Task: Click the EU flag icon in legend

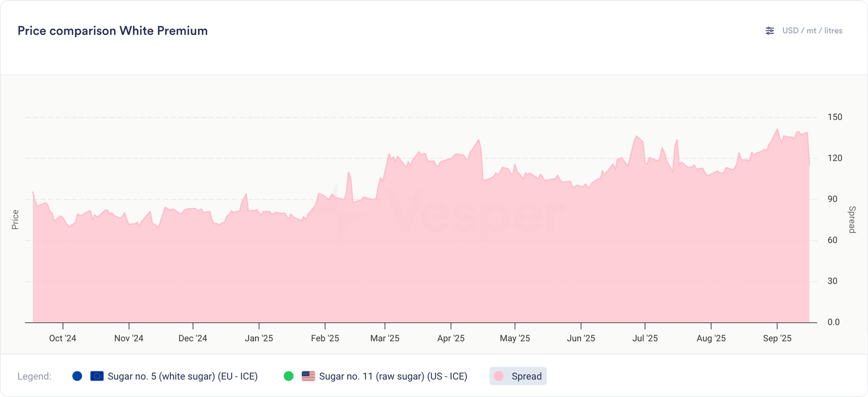Action: coord(97,376)
